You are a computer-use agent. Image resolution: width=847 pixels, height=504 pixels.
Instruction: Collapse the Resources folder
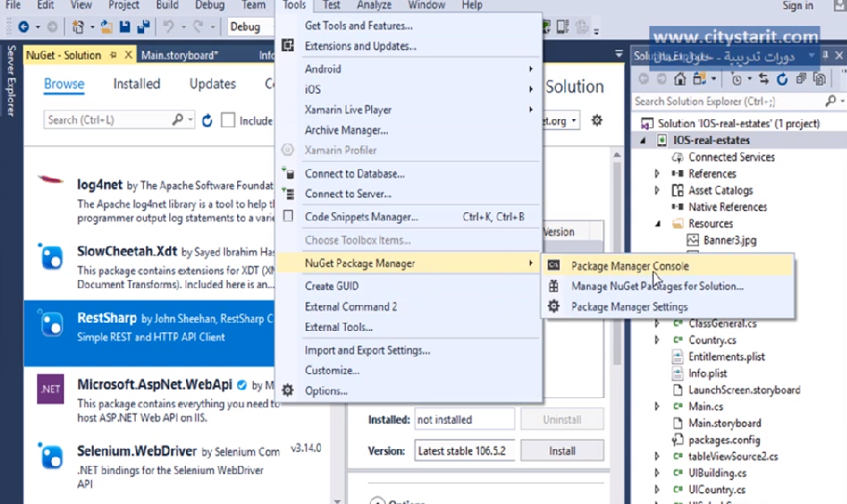tap(657, 224)
